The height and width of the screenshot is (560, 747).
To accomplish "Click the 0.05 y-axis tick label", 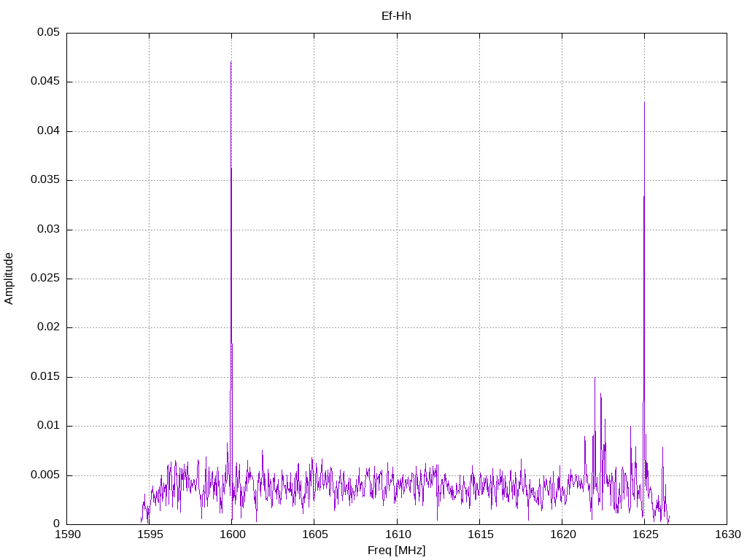I will coord(49,32).
